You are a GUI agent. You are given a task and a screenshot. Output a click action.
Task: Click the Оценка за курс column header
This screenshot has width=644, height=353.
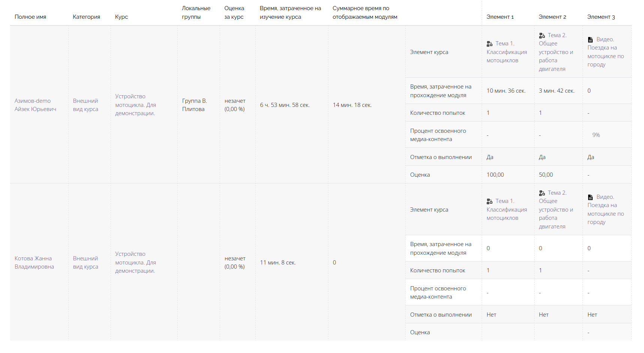coord(234,13)
